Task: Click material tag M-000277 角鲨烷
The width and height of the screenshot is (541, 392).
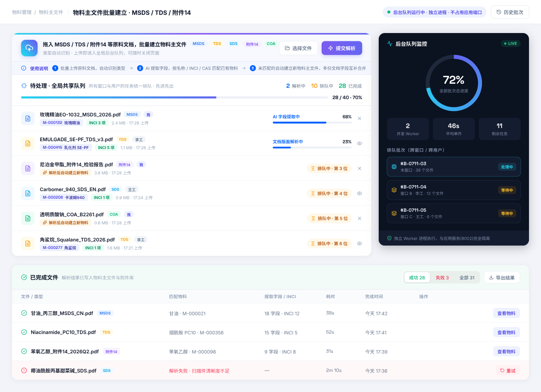Action: pos(59,248)
